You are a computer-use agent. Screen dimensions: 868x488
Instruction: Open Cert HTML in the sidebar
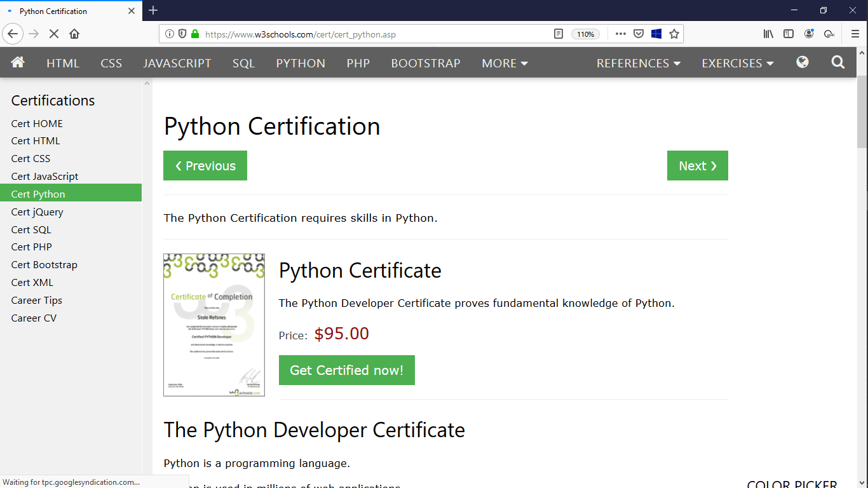(x=71, y=141)
